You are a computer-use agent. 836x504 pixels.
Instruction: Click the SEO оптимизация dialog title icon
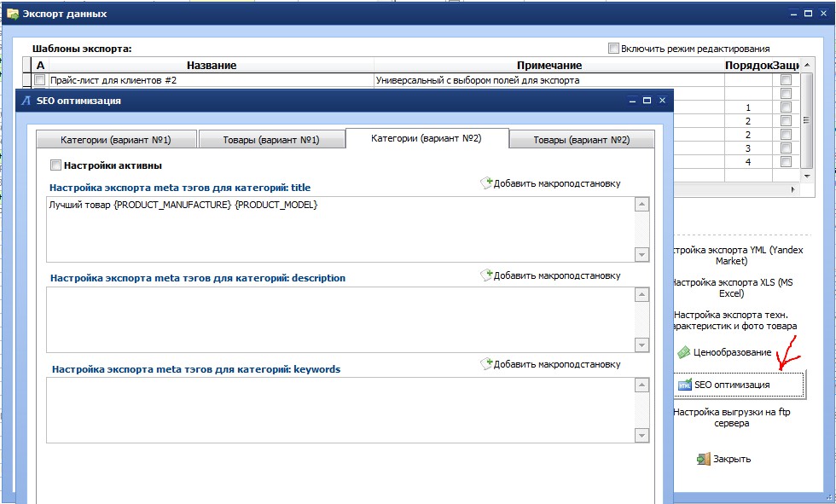[26, 101]
